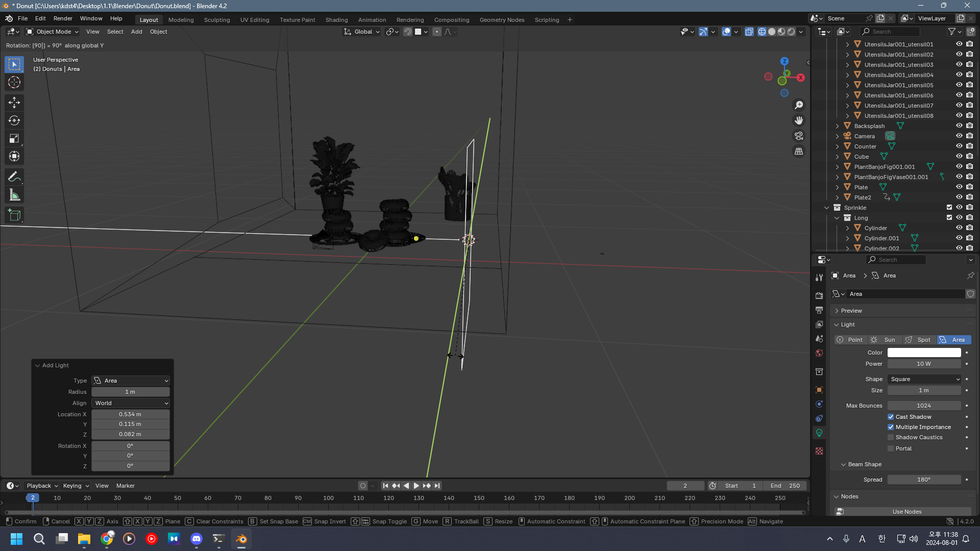
Task: Play the timeline animation
Action: click(x=416, y=486)
